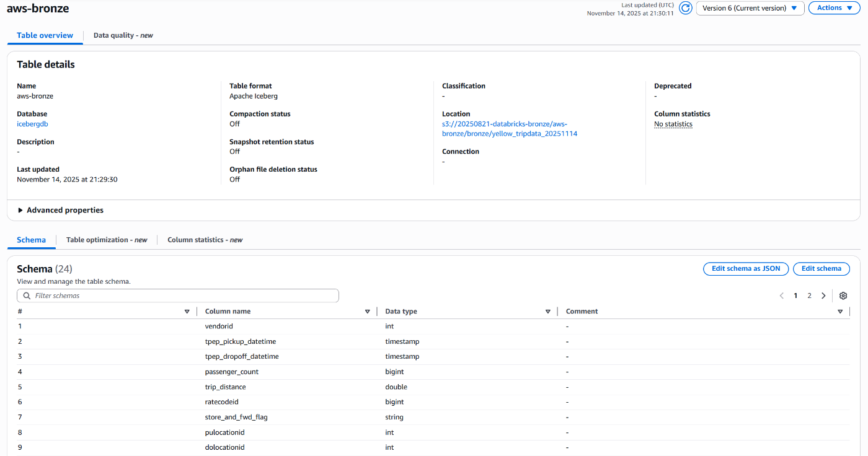868x456 pixels.
Task: Click the No statistics link
Action: [673, 124]
